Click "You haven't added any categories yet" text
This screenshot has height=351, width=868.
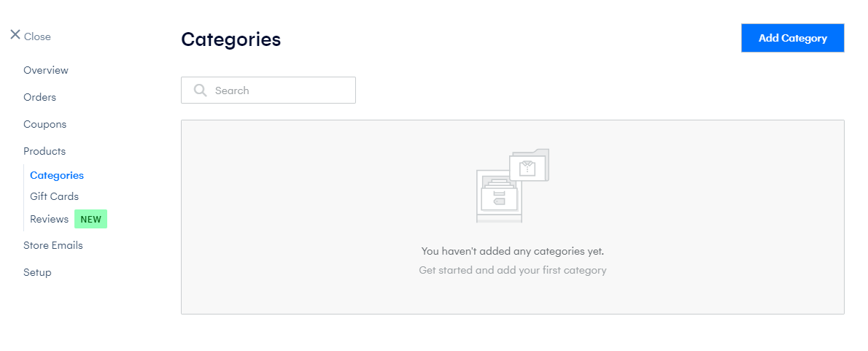(x=513, y=251)
